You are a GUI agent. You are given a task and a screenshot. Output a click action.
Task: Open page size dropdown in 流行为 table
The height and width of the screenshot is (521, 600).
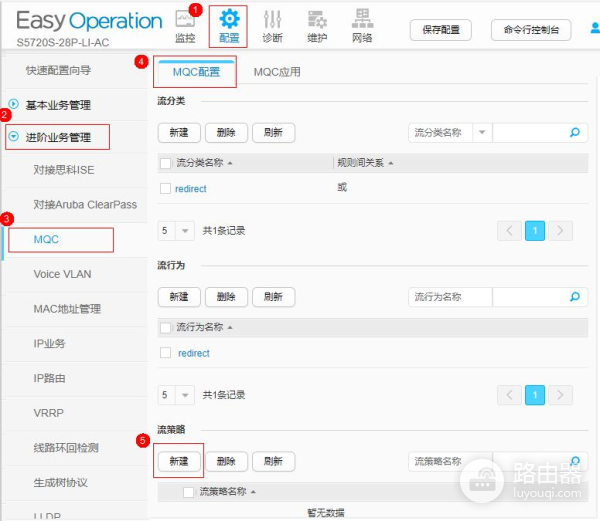(185, 395)
